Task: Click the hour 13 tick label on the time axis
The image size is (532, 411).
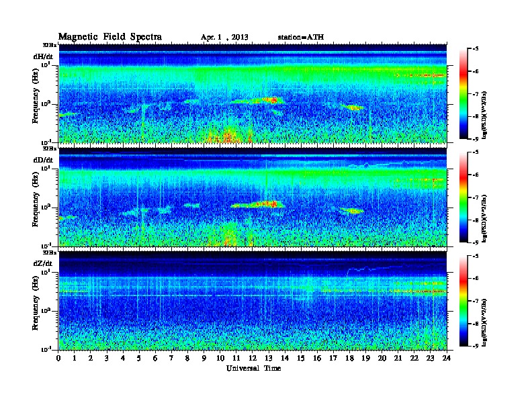Action: click(x=269, y=358)
